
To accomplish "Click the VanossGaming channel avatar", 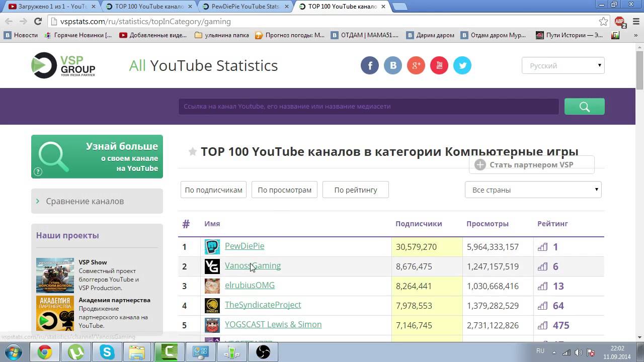I will (212, 266).
